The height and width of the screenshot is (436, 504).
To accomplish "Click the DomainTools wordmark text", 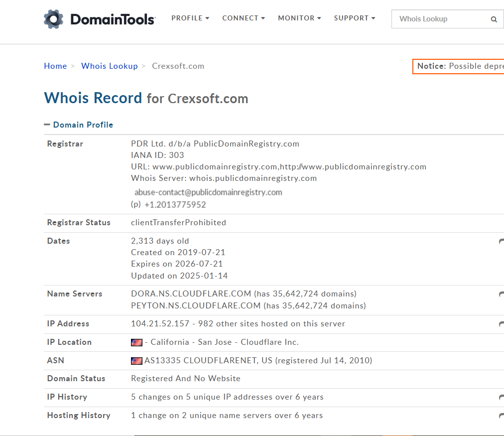I will tap(113, 19).
